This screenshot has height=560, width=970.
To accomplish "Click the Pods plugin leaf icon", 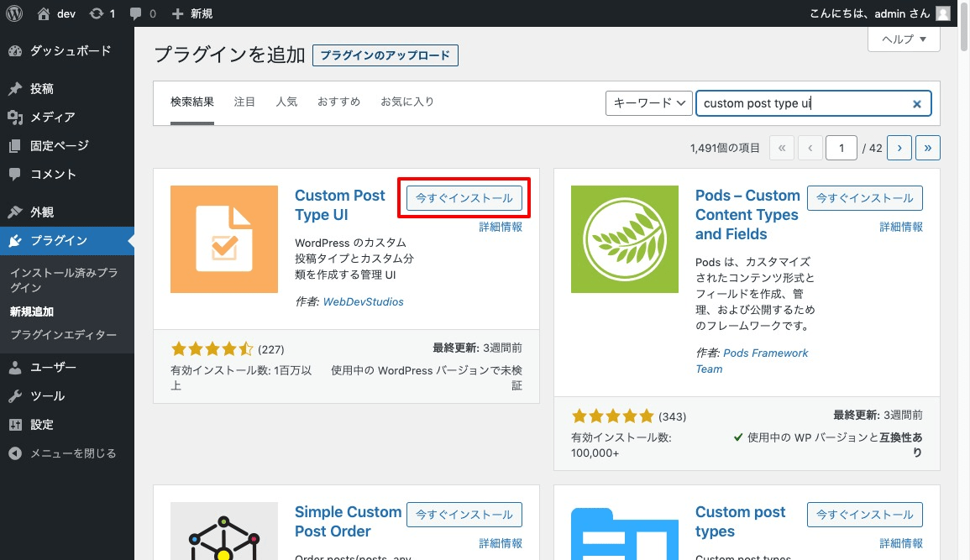I will [x=624, y=239].
